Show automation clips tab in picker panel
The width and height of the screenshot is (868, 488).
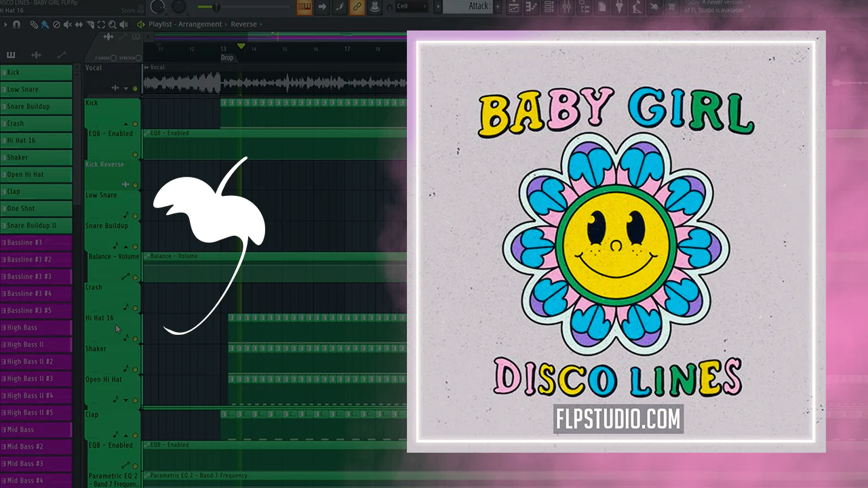(x=62, y=55)
